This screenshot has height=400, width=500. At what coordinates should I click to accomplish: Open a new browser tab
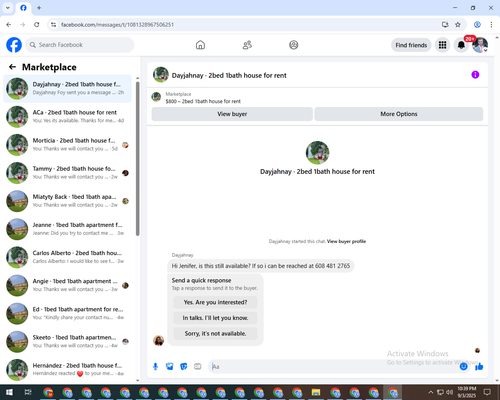[39, 8]
